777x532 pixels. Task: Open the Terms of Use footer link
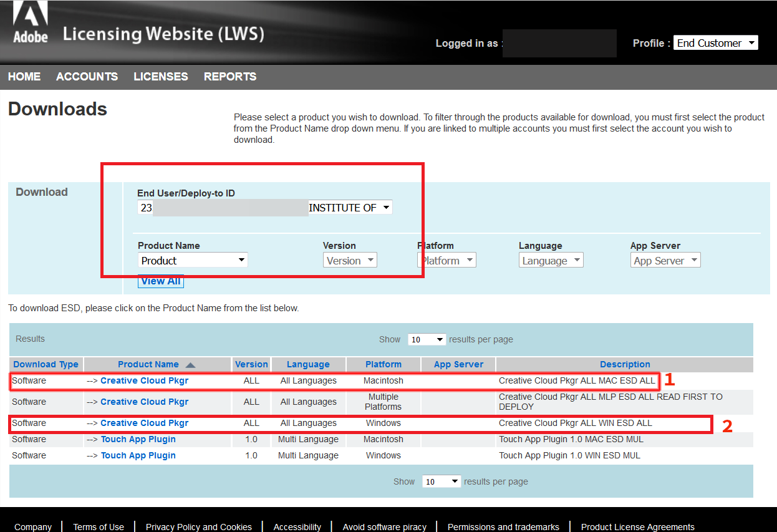99,527
